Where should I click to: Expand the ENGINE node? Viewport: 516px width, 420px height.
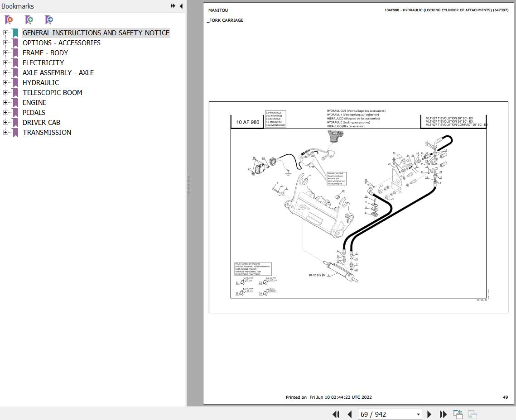tap(5, 103)
